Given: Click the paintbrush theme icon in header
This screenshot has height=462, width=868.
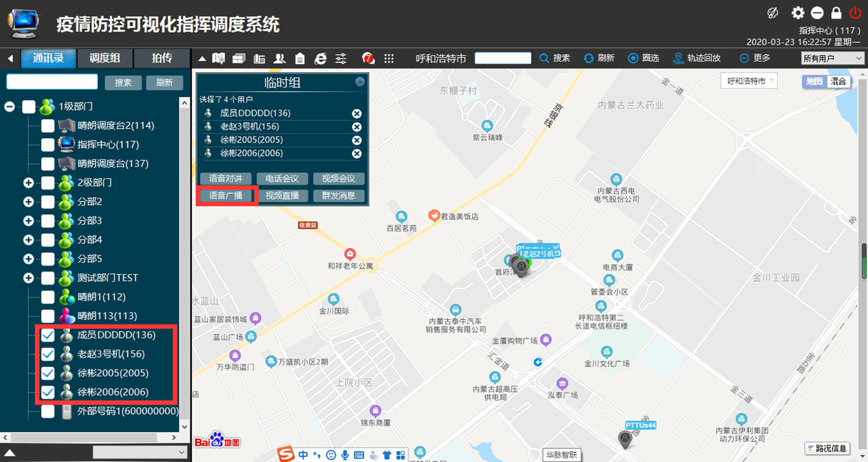Looking at the screenshot, I should [773, 13].
